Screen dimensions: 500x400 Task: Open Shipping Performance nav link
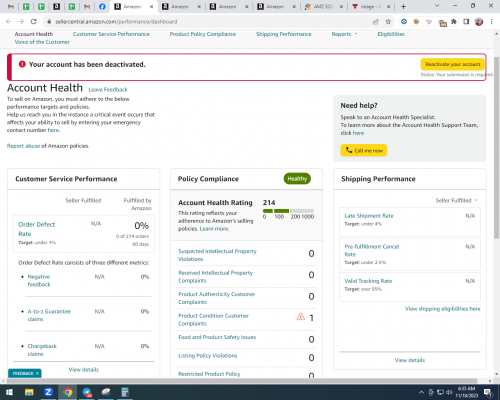click(x=284, y=34)
